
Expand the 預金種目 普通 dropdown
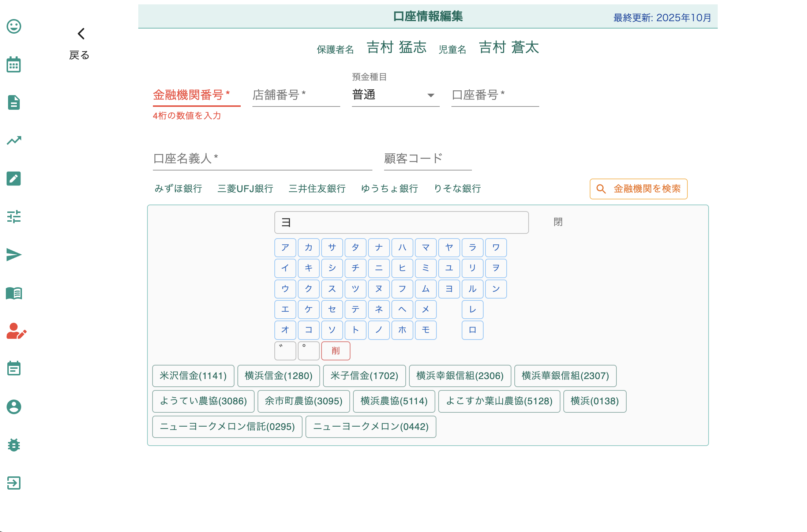[x=395, y=95]
